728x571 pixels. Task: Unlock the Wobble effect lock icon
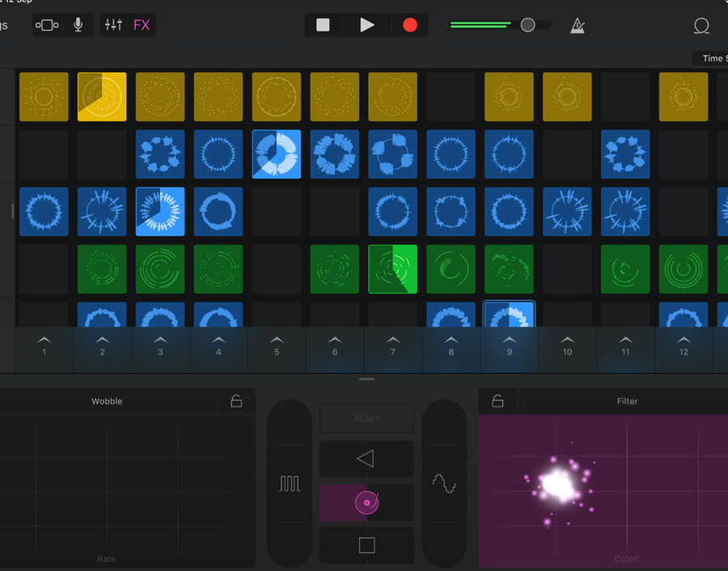pos(236,400)
